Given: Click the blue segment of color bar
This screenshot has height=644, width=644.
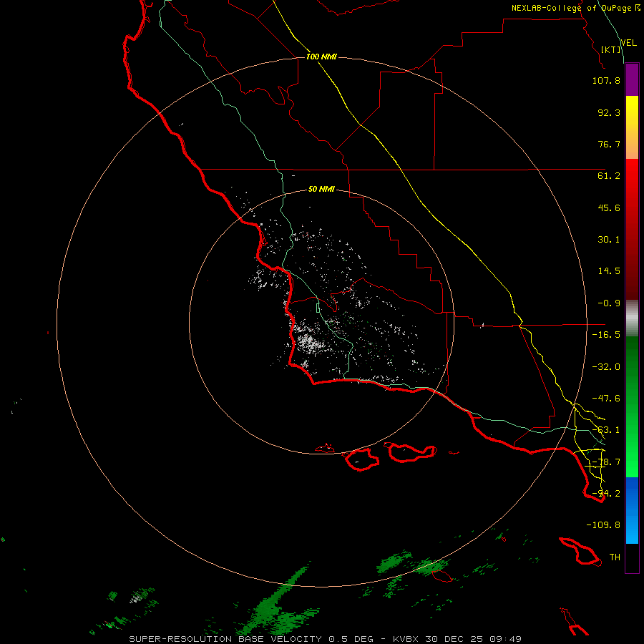Looking at the screenshot, I should [632, 510].
